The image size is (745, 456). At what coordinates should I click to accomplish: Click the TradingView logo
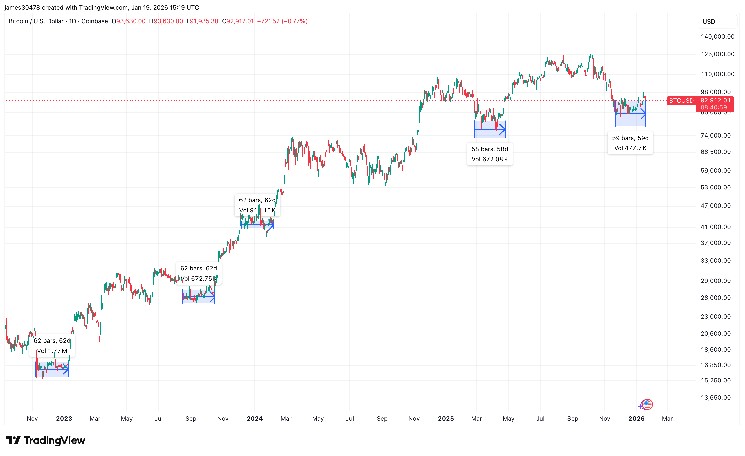point(45,441)
